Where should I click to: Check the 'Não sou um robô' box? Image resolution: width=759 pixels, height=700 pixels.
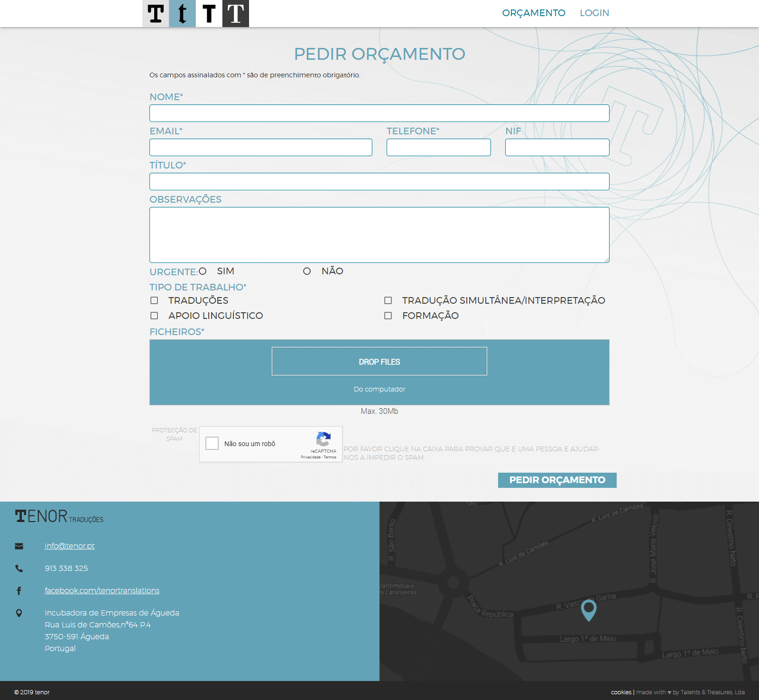[212, 443]
